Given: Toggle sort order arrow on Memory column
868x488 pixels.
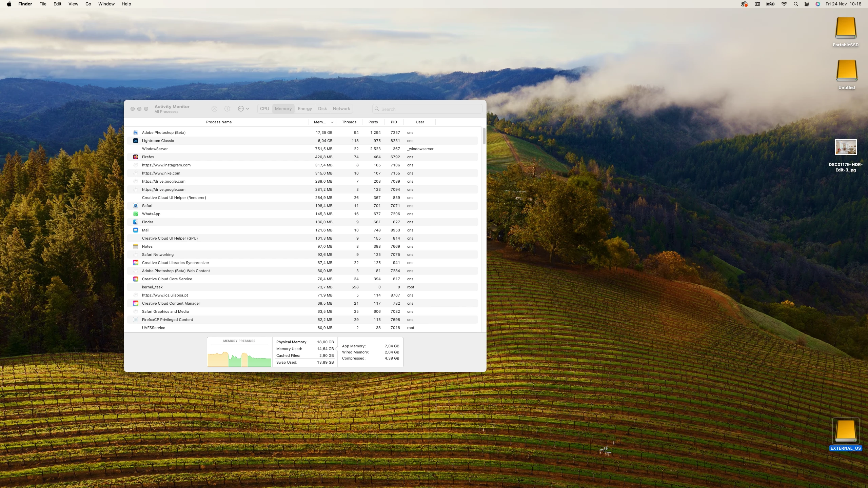Looking at the screenshot, I should (x=332, y=122).
